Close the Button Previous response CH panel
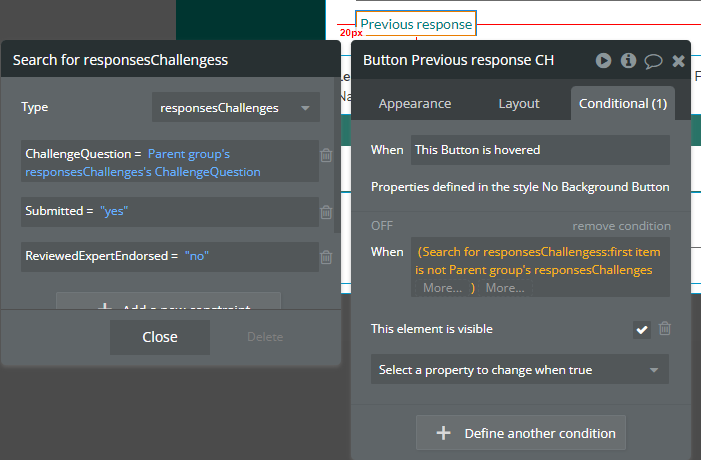Image resolution: width=701 pixels, height=460 pixels. point(678,61)
